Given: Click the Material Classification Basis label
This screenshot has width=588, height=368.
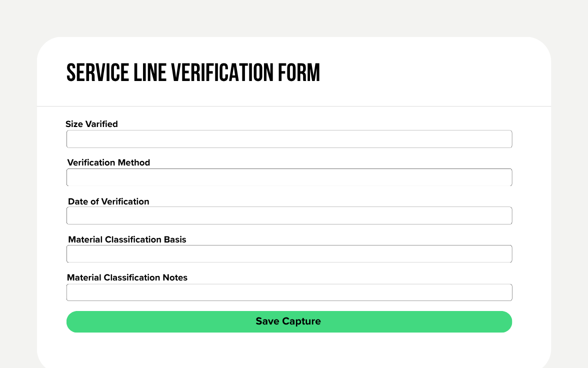Looking at the screenshot, I should pyautogui.click(x=127, y=239).
